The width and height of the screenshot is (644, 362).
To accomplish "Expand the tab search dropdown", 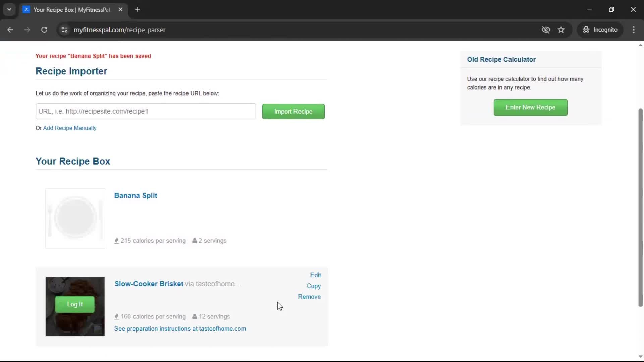I will click(x=9, y=10).
